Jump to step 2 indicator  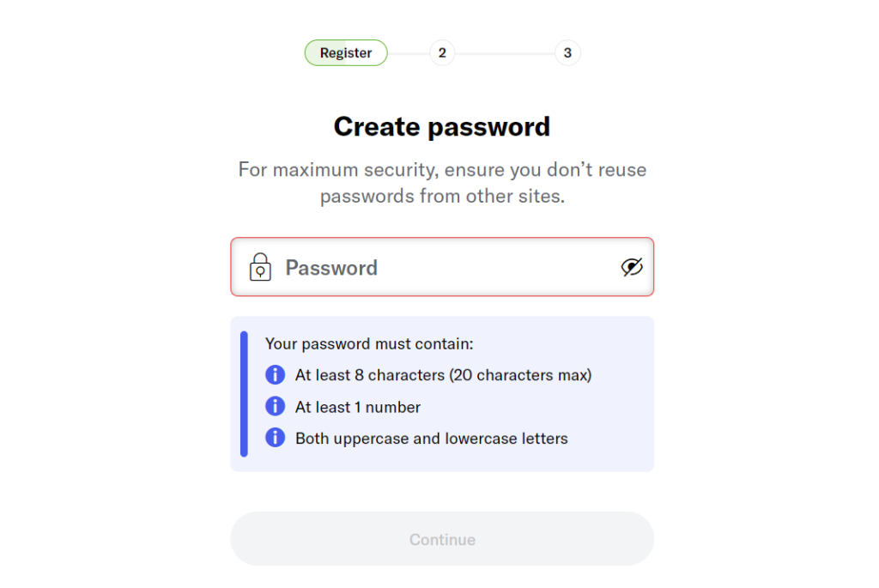click(442, 53)
